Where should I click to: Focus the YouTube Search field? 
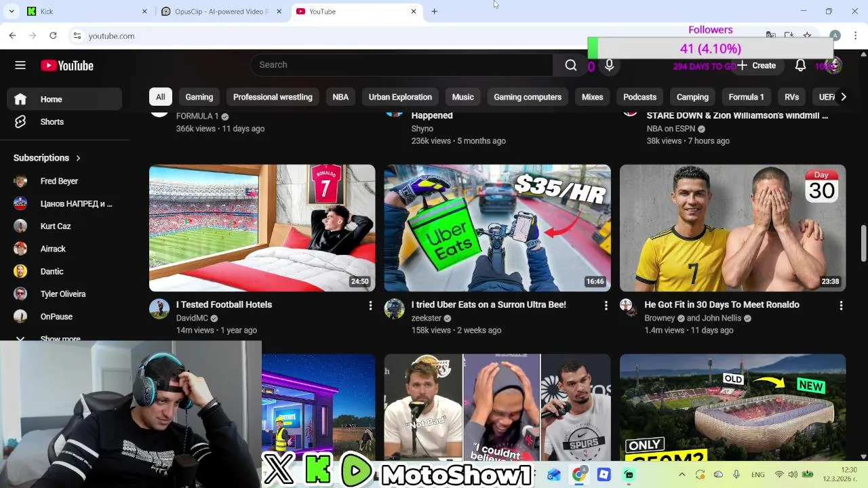(401, 65)
